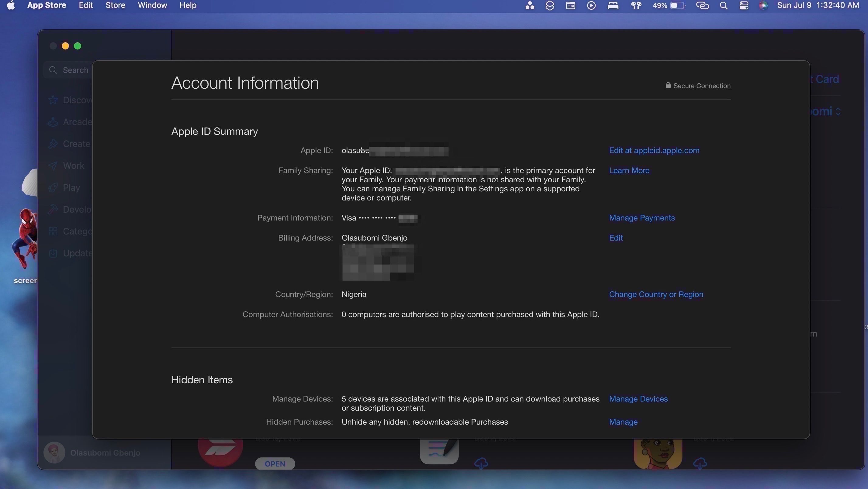
Task: Open Manage Devices link
Action: coord(638,399)
